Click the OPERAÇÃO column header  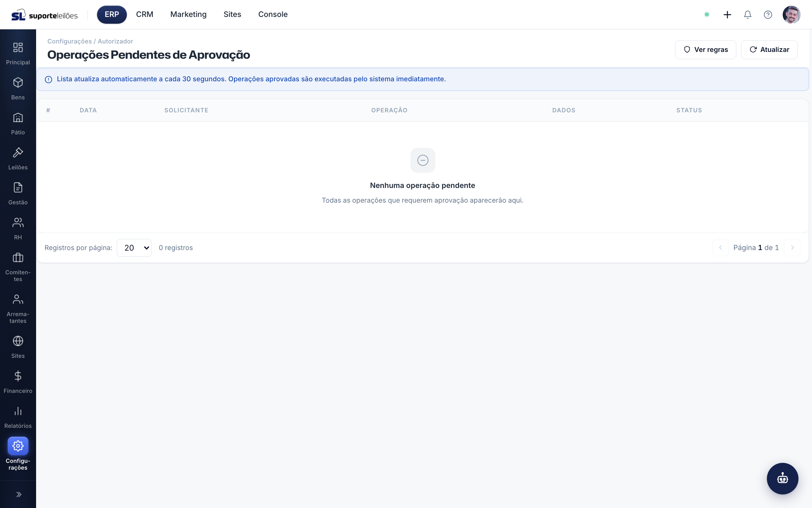point(389,110)
